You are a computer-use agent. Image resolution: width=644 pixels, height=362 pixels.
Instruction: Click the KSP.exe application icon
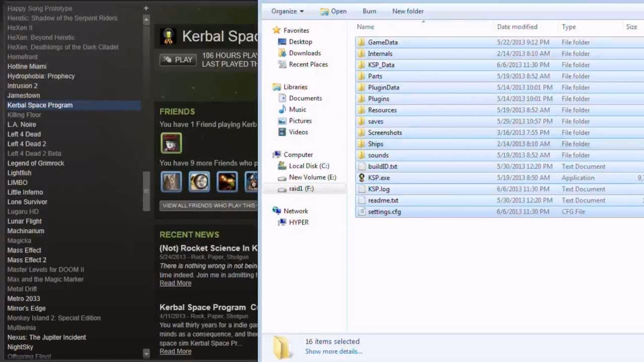coord(361,177)
